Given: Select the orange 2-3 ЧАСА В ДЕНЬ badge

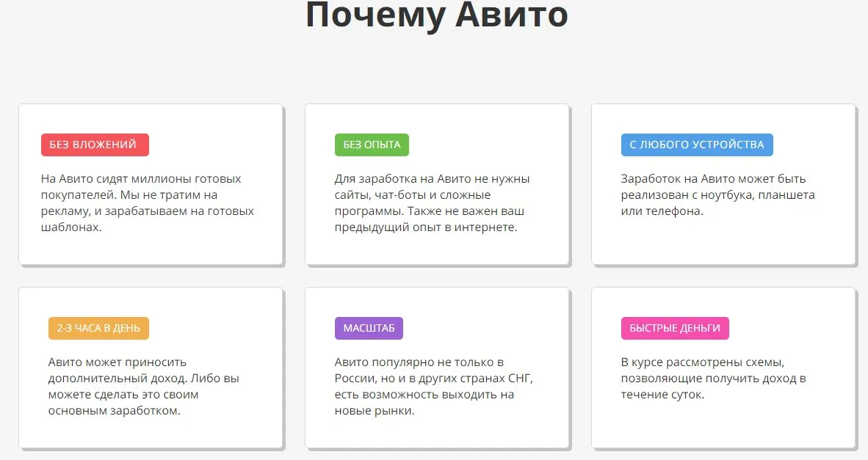Looking at the screenshot, I should [98, 328].
